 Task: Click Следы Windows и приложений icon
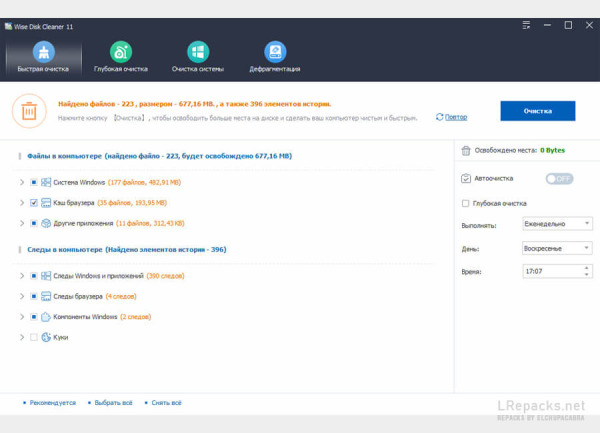click(x=46, y=276)
